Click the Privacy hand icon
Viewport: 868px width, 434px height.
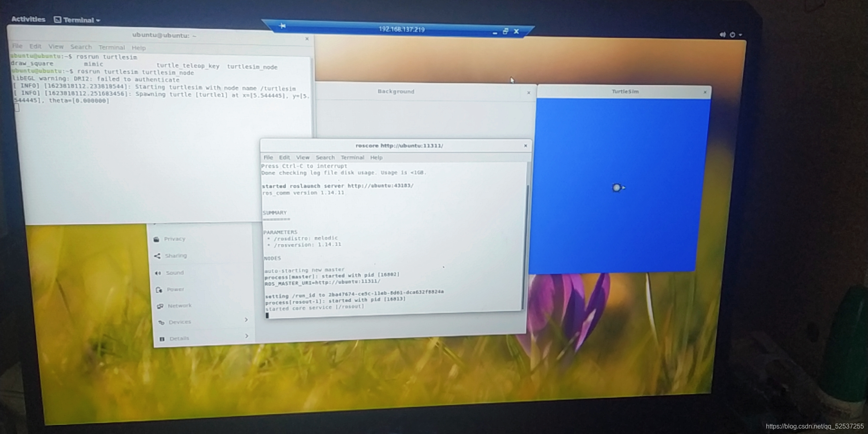pos(156,239)
